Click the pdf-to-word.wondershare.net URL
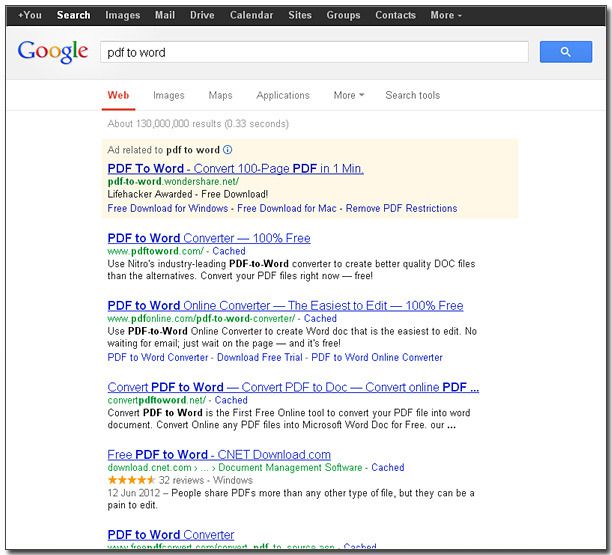This screenshot has width=612, height=555. (173, 181)
